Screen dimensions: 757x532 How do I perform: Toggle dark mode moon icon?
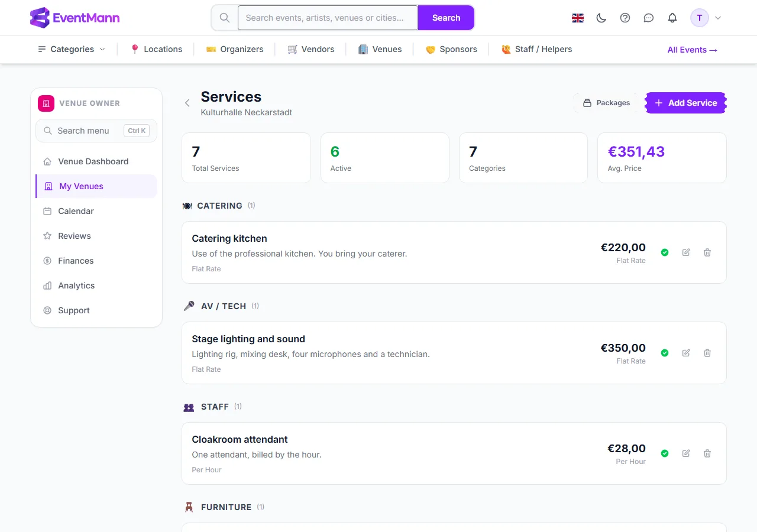click(x=601, y=18)
